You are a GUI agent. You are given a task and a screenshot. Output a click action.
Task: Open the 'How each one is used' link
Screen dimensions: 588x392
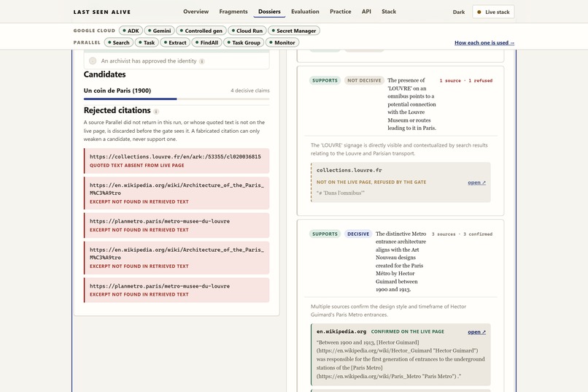click(484, 43)
